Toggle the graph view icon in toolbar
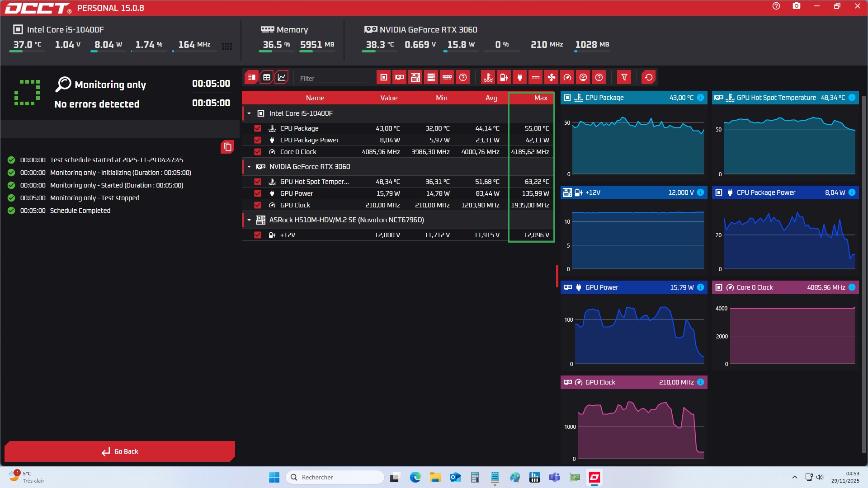Image resolution: width=868 pixels, height=488 pixels. (x=282, y=77)
